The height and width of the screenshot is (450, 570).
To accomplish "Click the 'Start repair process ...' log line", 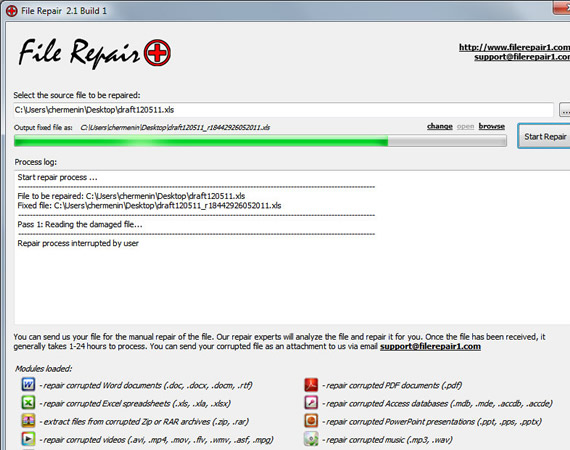I will tap(57, 177).
